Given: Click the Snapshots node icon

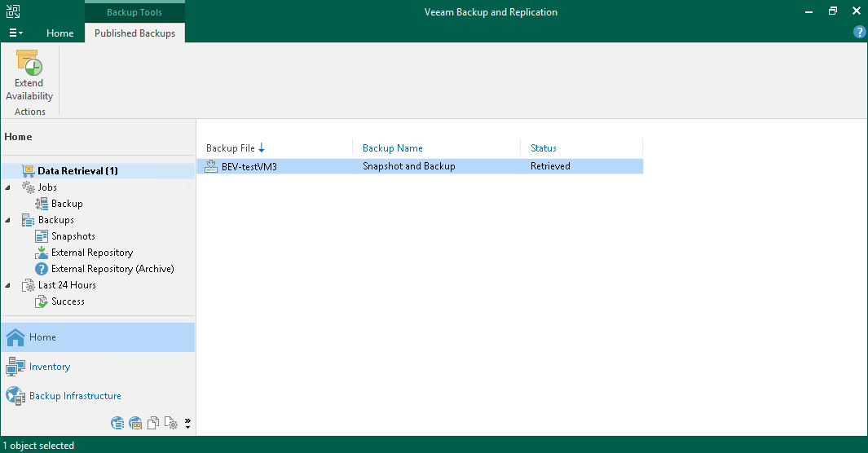Looking at the screenshot, I should tap(42, 236).
